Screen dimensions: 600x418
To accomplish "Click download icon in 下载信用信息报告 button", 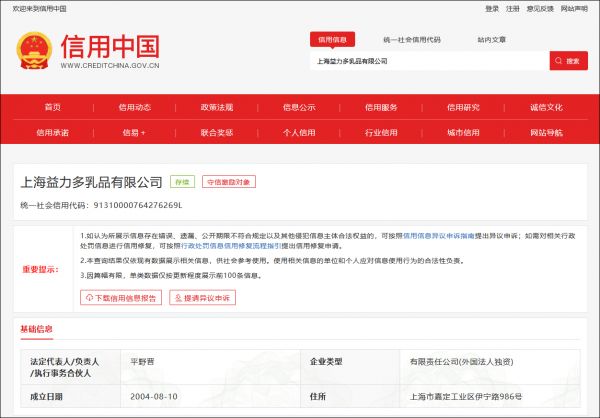I will pos(89,298).
